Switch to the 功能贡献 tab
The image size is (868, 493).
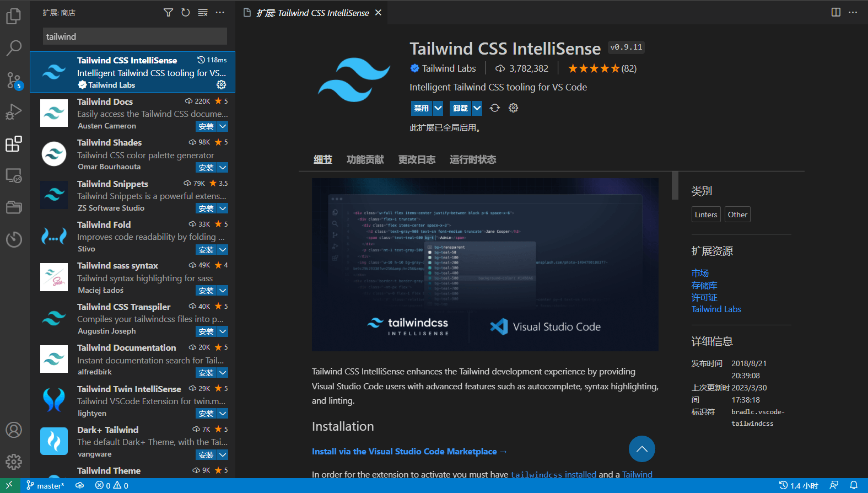click(365, 159)
